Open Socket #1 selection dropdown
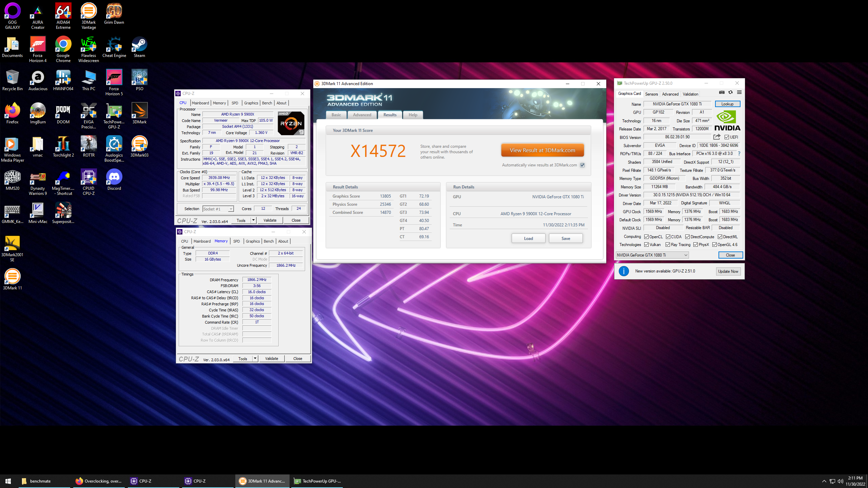The image size is (868, 488). (x=218, y=209)
